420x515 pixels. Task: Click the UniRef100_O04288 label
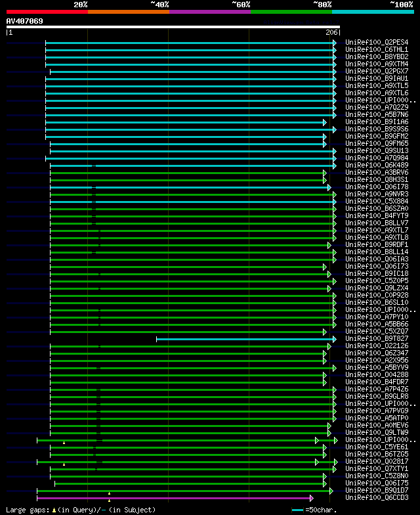377,374
